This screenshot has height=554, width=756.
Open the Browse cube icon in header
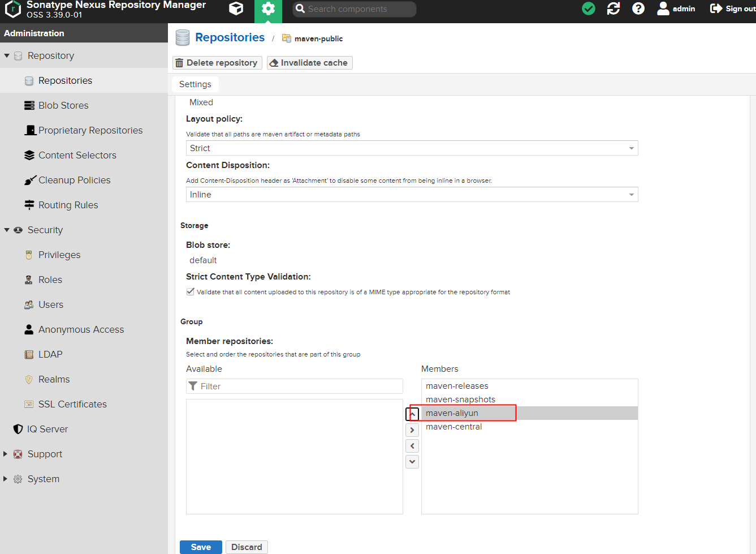pos(236,8)
